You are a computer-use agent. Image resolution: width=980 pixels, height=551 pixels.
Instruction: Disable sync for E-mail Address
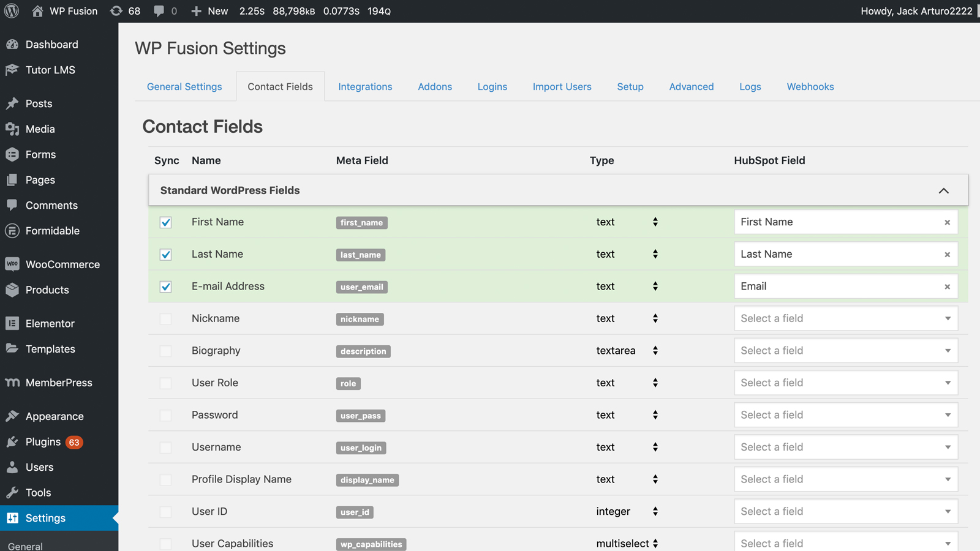[x=165, y=287]
